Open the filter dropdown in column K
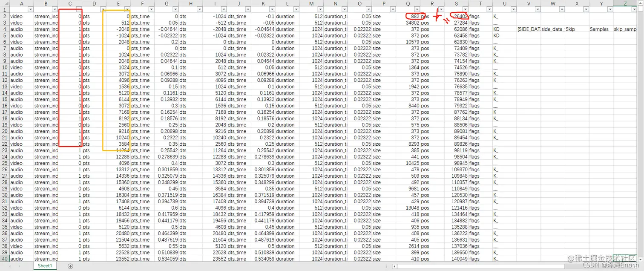Screen dimensions: 644x271 point(273,10)
